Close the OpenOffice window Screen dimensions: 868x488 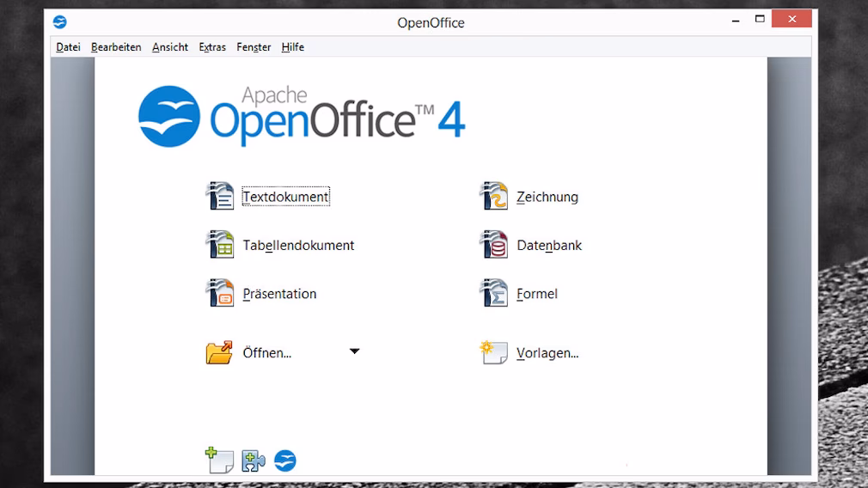pyautogui.click(x=792, y=19)
